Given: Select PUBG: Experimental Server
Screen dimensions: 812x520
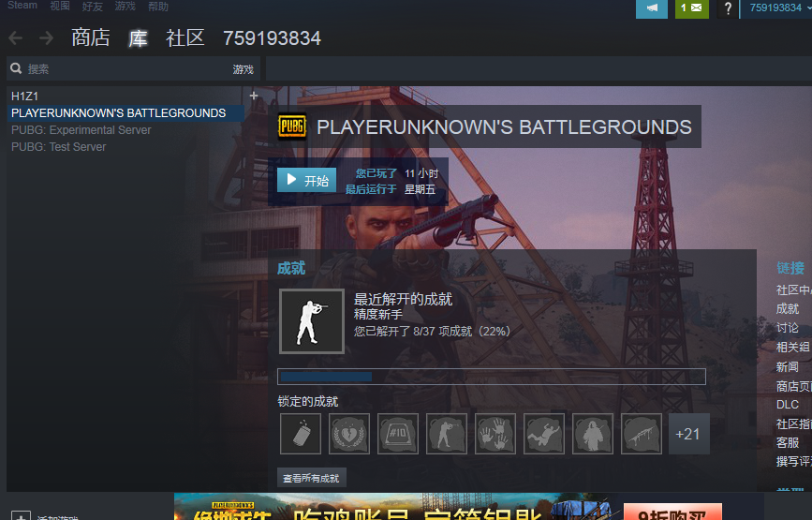Looking at the screenshot, I should [81, 130].
